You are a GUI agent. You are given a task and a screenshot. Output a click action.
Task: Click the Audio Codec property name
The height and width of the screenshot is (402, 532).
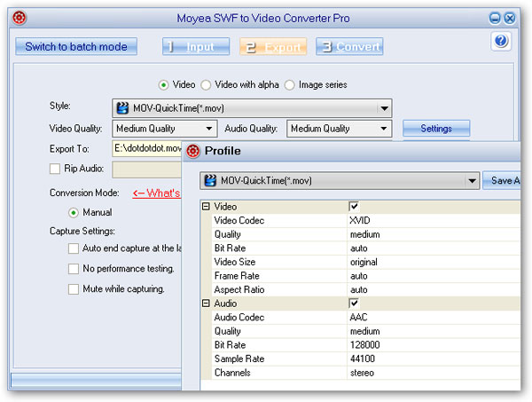[239, 317]
